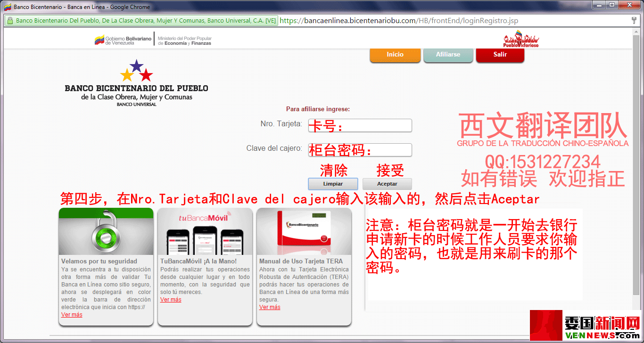The image size is (644, 343).
Task: Click the green SSL certificate lock badge
Action: pyautogui.click(x=141, y=21)
